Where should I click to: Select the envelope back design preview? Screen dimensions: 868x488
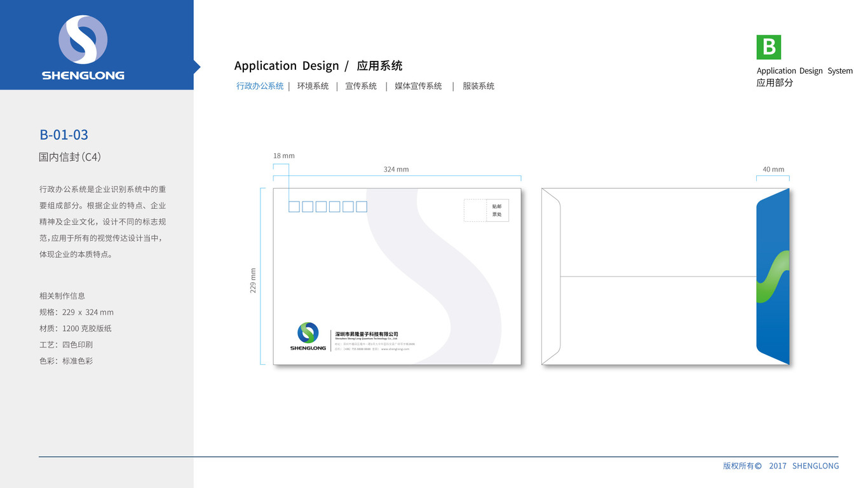click(x=665, y=276)
